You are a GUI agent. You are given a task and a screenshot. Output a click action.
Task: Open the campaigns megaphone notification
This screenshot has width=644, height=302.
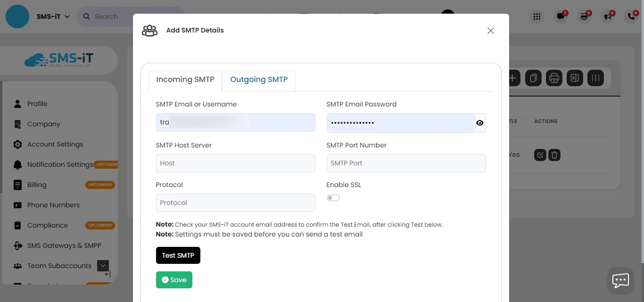click(x=608, y=16)
